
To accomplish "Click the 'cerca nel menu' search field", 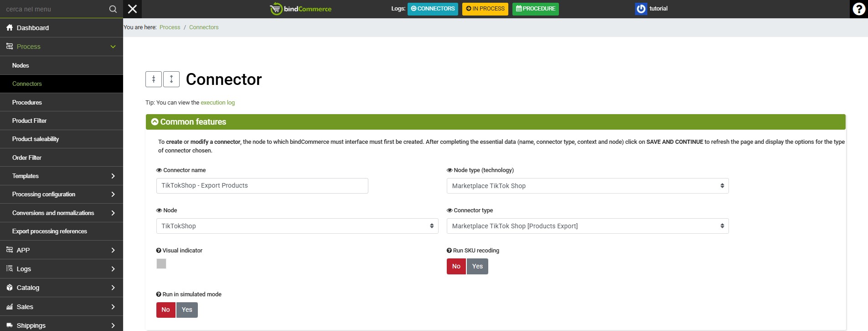I will point(54,9).
